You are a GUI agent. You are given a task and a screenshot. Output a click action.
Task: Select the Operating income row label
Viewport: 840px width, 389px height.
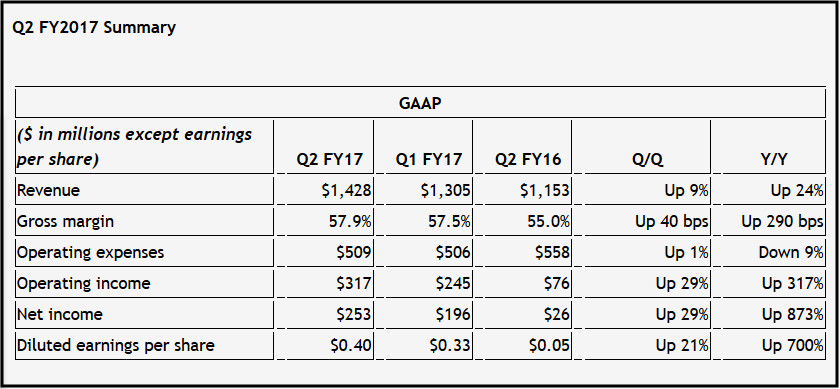pos(84,283)
